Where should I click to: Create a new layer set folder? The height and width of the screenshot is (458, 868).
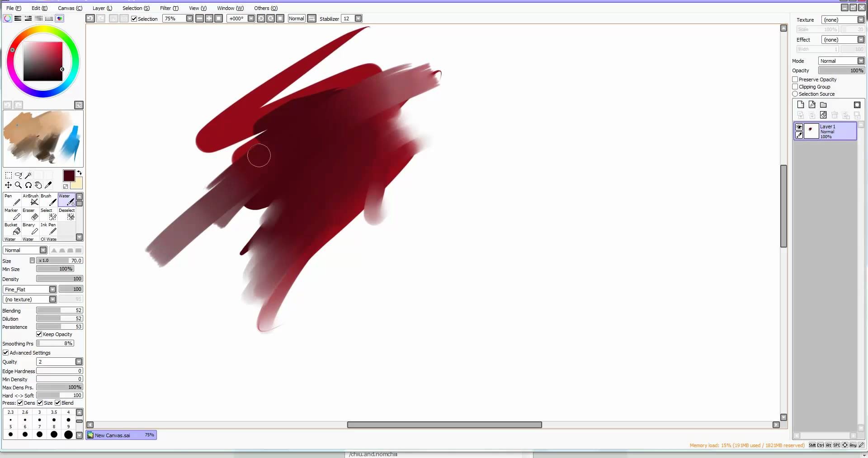(823, 104)
